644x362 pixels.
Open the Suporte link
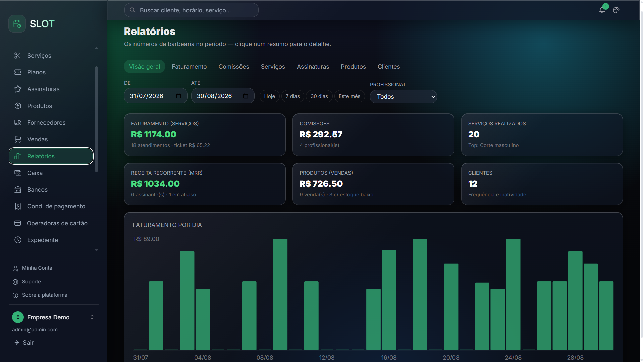[27, 282]
